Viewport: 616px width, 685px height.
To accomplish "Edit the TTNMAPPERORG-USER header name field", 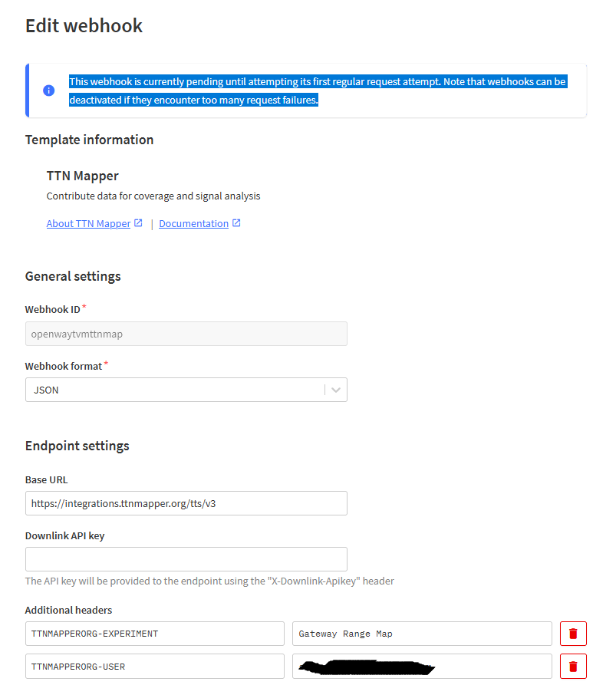I will point(155,667).
